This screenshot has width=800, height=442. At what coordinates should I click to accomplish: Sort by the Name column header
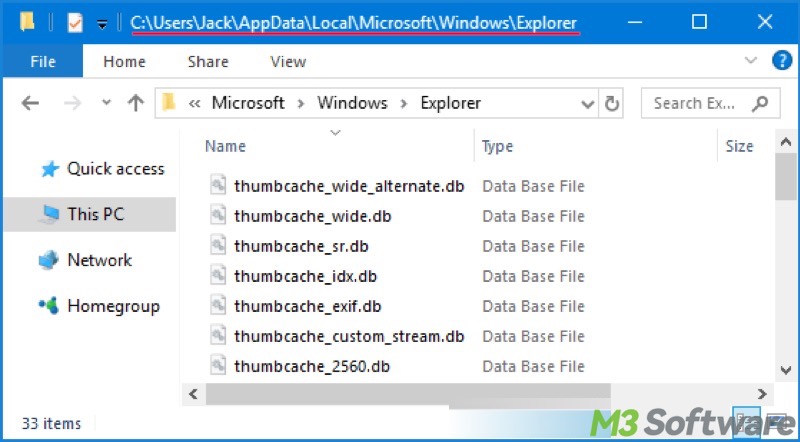pyautogui.click(x=225, y=146)
